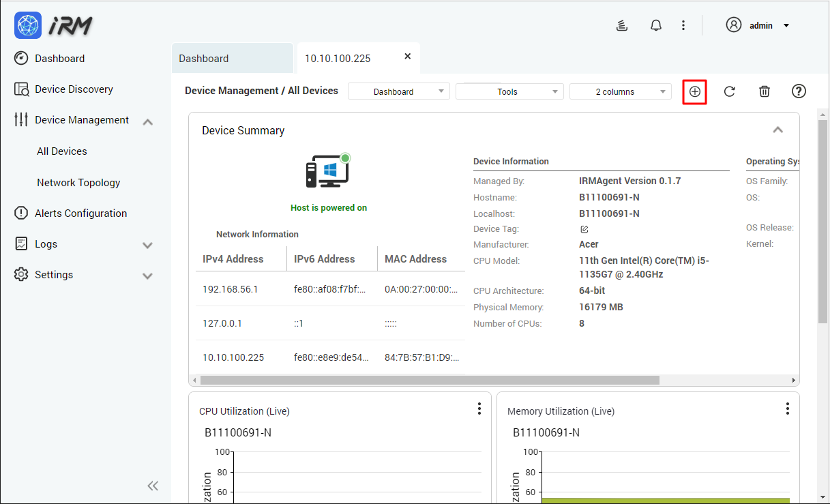Open the Memory Utilization card options menu
Screen dimensions: 830x504
click(x=788, y=408)
